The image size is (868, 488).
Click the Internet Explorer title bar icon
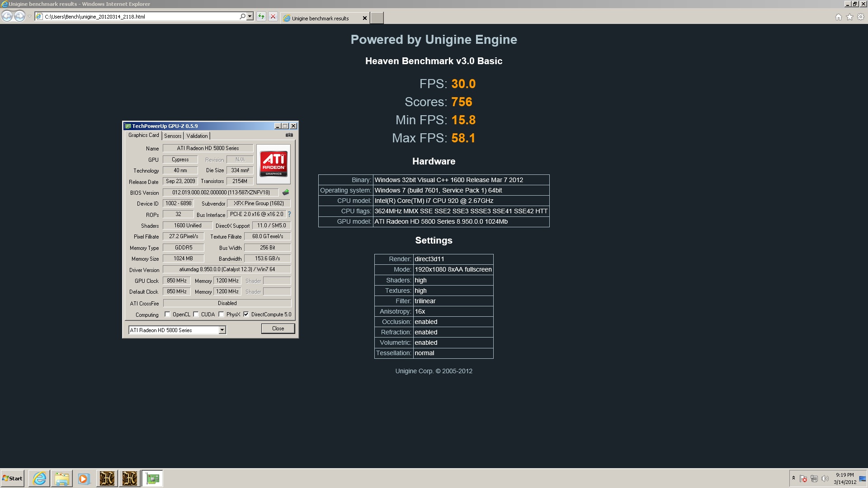point(5,4)
